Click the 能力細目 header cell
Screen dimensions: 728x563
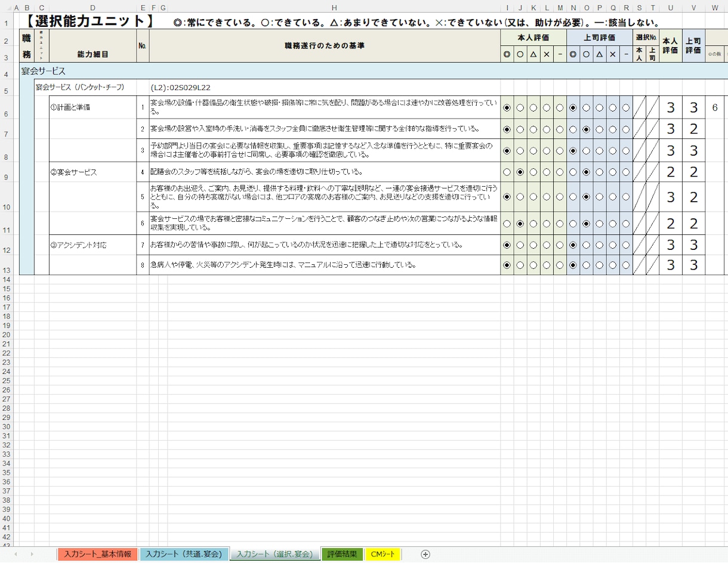(x=92, y=54)
